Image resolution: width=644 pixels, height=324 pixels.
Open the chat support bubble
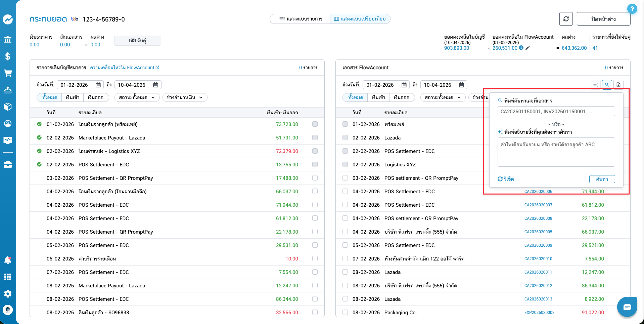[x=627, y=307]
